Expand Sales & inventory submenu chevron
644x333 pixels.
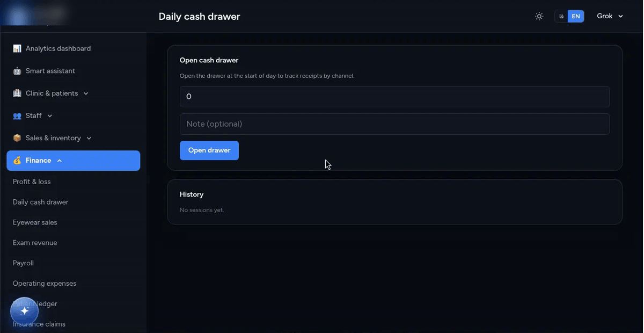(x=89, y=138)
